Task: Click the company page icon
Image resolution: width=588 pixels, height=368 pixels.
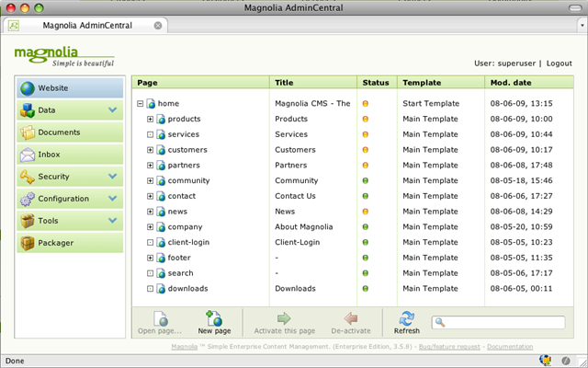Action: (x=161, y=227)
